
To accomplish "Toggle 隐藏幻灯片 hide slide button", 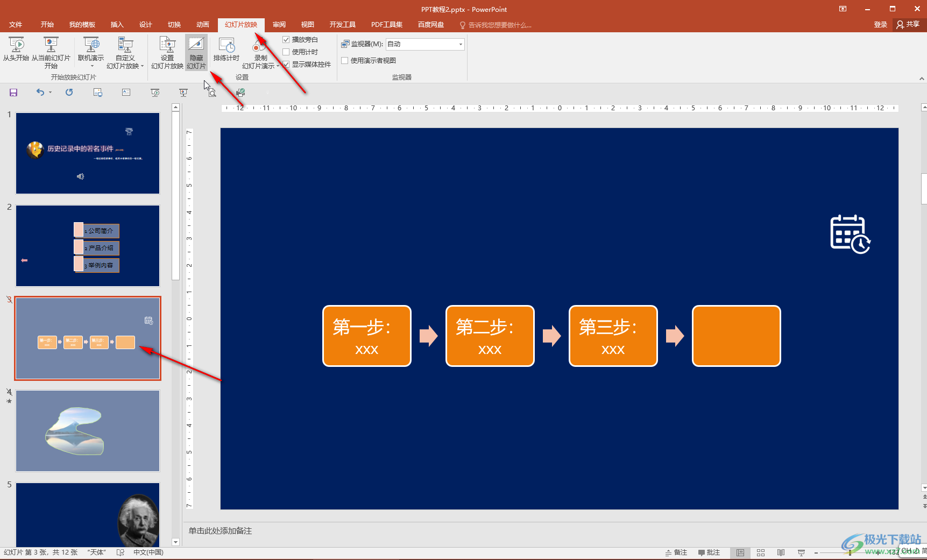I will pos(196,53).
